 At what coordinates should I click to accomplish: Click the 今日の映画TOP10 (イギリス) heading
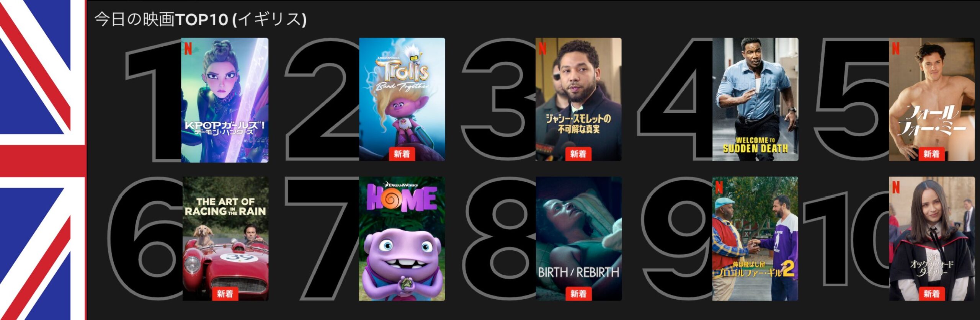201,19
